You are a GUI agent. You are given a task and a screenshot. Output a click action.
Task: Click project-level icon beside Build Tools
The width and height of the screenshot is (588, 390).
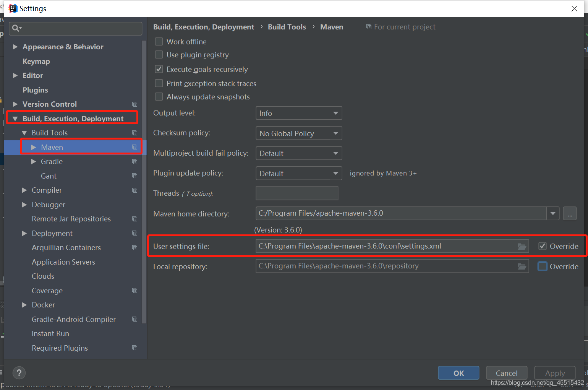point(134,133)
